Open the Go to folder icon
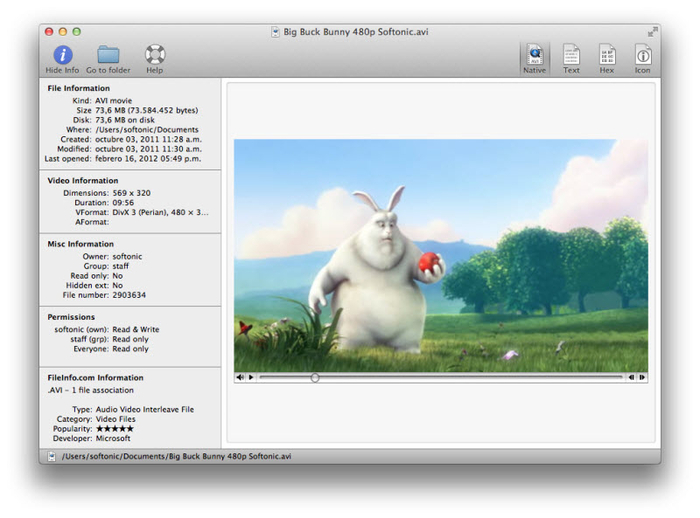 click(108, 55)
